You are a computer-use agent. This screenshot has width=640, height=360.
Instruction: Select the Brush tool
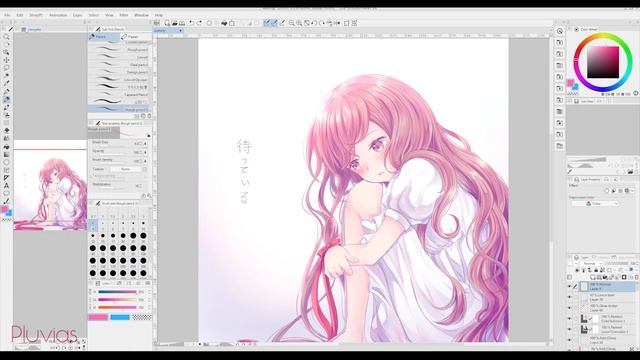tap(6, 107)
